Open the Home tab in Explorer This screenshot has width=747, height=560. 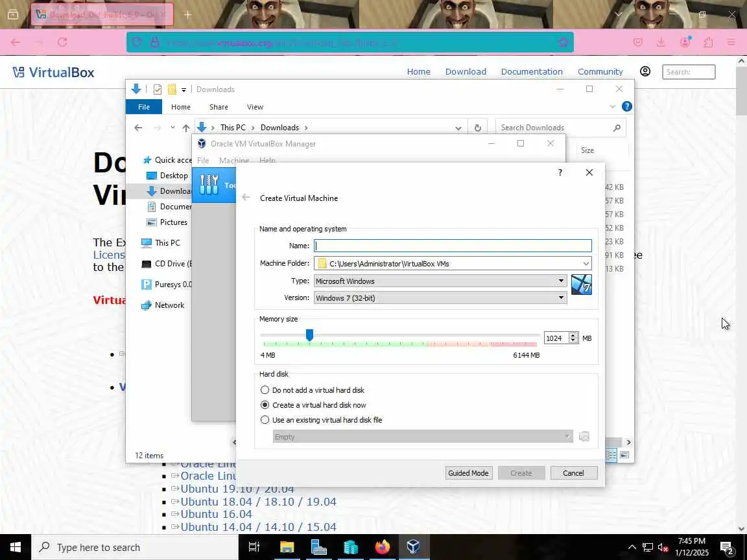click(x=180, y=107)
